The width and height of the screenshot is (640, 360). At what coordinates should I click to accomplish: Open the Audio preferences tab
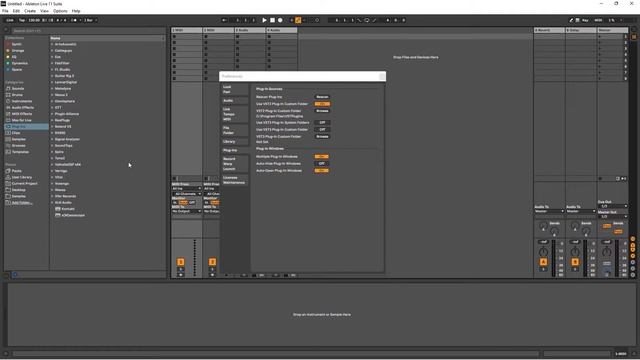pyautogui.click(x=235, y=100)
